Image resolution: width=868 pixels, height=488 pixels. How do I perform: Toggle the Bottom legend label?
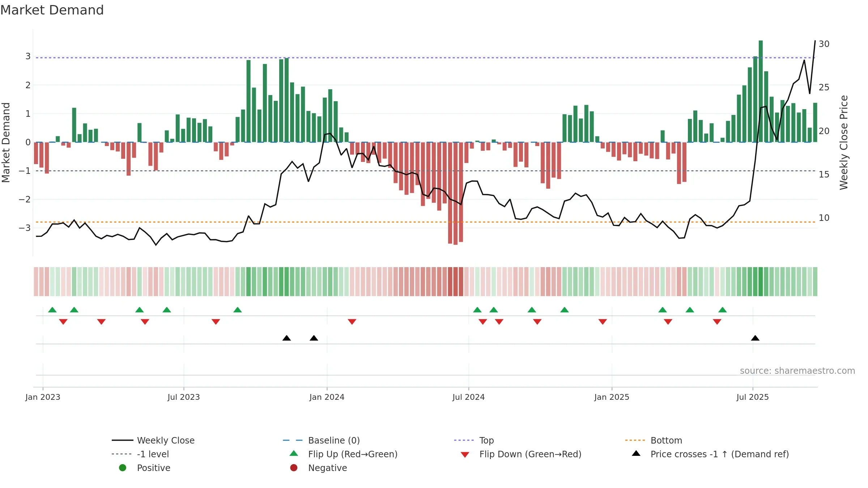tap(666, 440)
